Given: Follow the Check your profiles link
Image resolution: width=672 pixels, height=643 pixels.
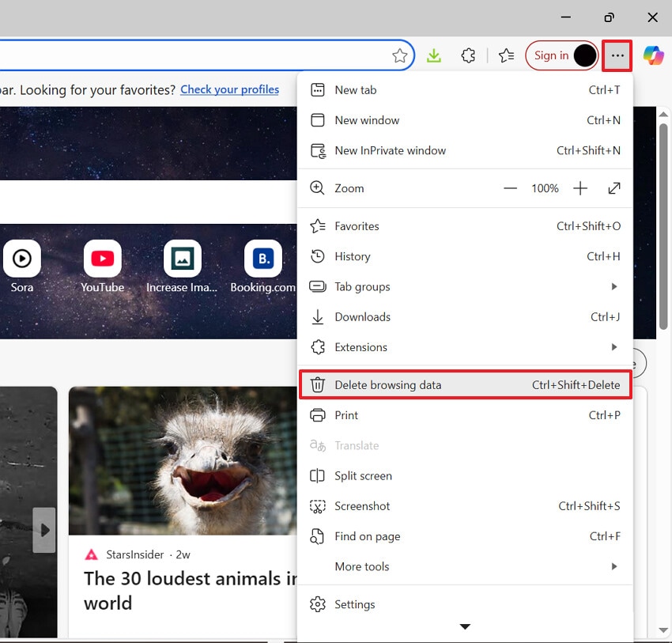Looking at the screenshot, I should [229, 89].
